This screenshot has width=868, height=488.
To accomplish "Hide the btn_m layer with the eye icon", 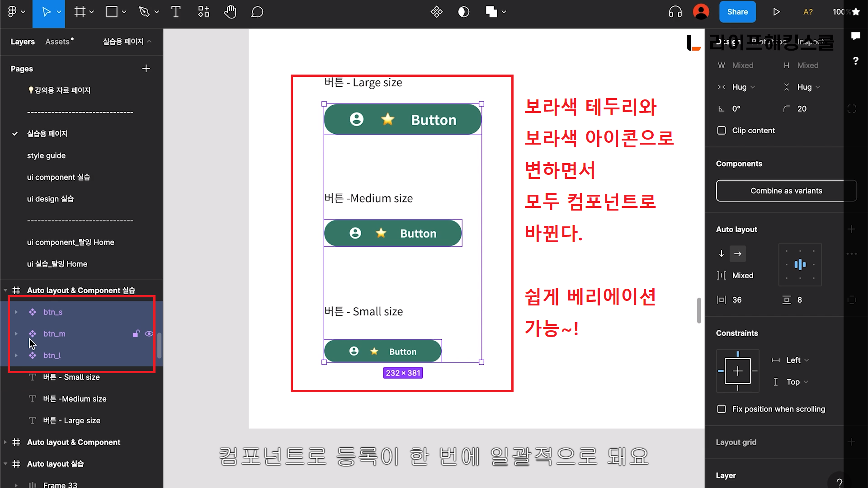I will (149, 334).
